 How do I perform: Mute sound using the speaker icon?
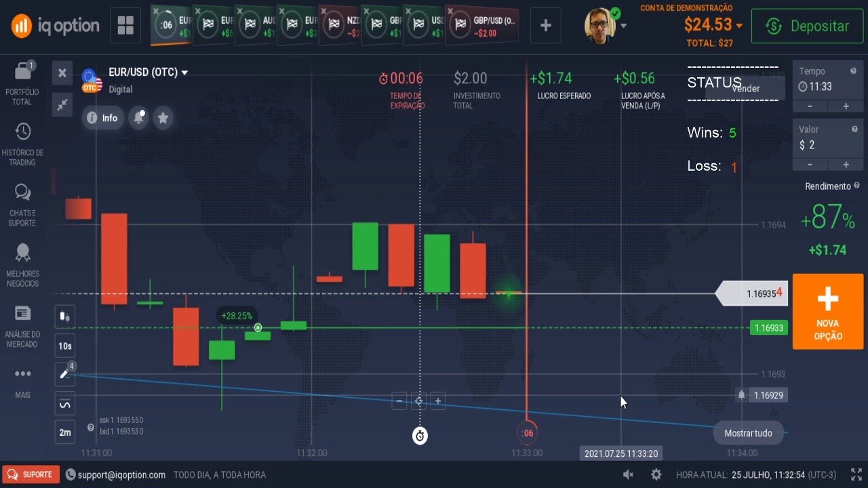coord(627,474)
